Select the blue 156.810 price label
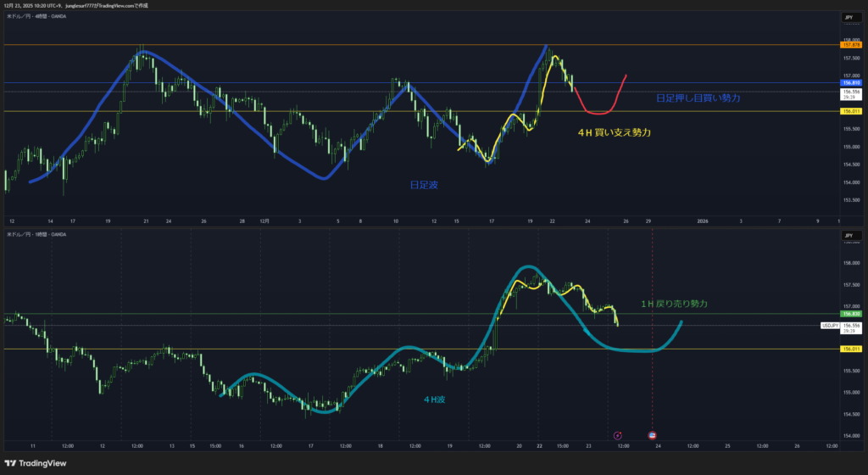The image size is (868, 475). point(851,83)
